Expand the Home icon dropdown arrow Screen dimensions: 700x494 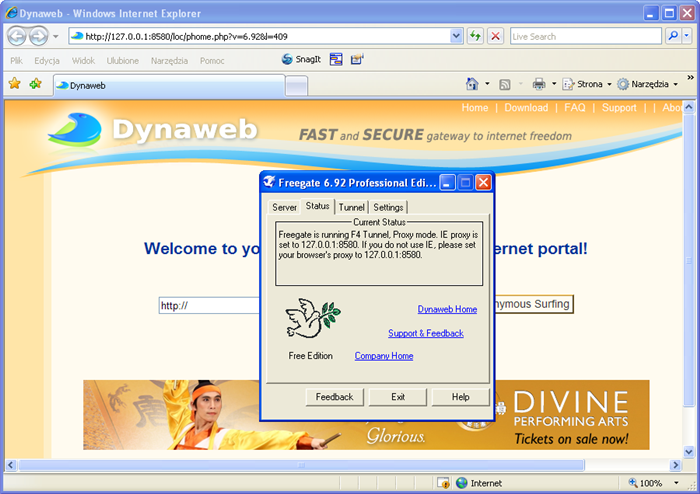click(x=487, y=84)
